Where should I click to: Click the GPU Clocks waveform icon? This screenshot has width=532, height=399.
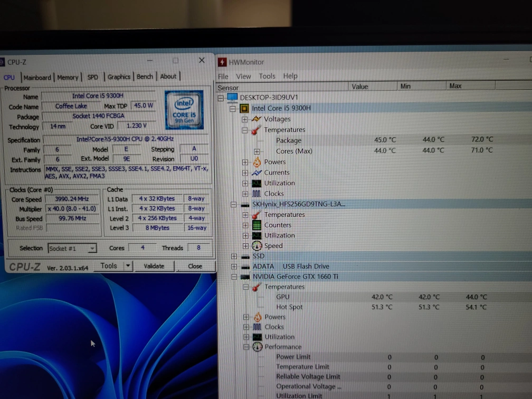click(257, 327)
